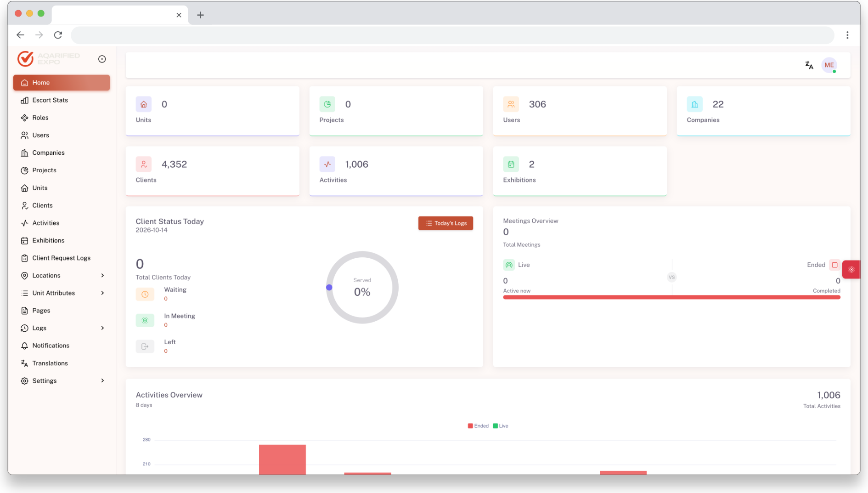Open Escort Stats page
Viewport: 868px width, 493px height.
pyautogui.click(x=62, y=100)
